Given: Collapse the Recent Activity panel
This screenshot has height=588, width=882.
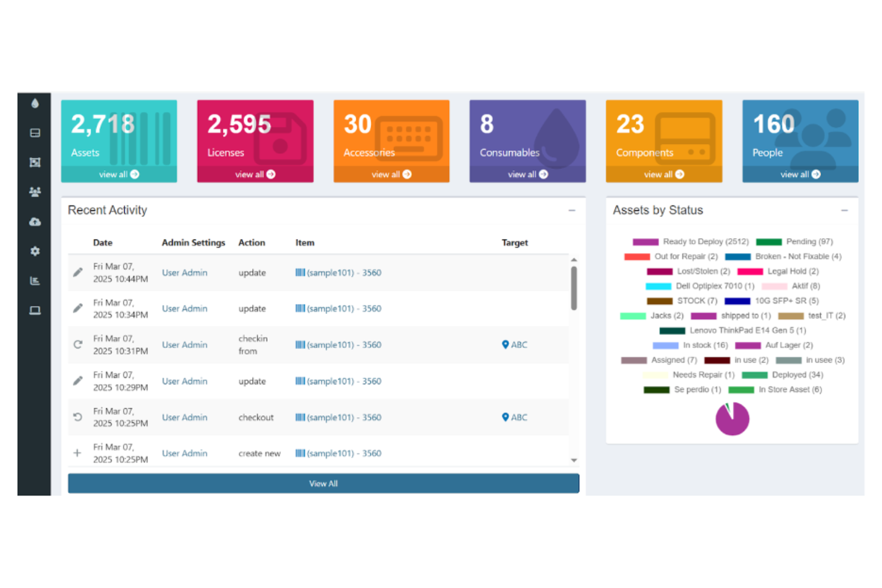Looking at the screenshot, I should [x=572, y=210].
